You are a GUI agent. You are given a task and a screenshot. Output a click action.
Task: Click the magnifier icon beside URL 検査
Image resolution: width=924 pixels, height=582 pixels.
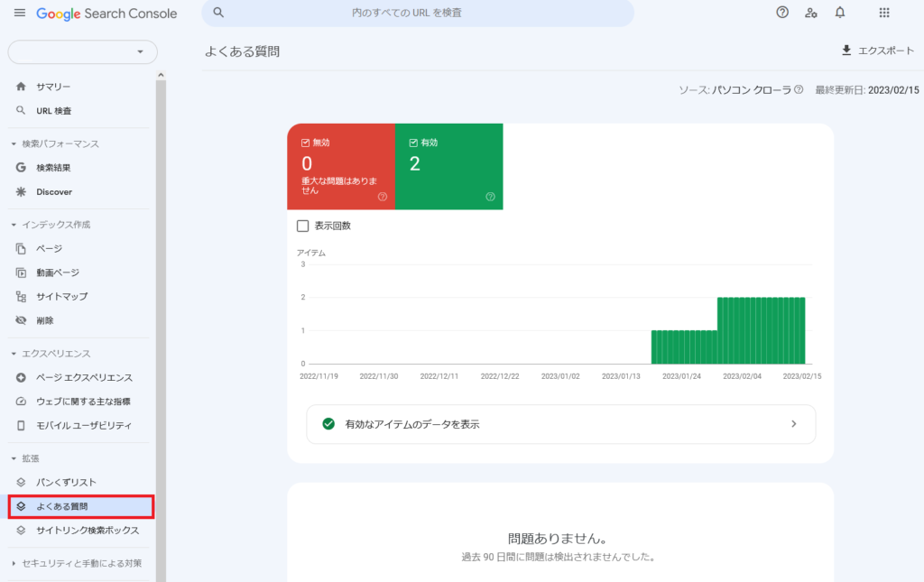coord(21,111)
